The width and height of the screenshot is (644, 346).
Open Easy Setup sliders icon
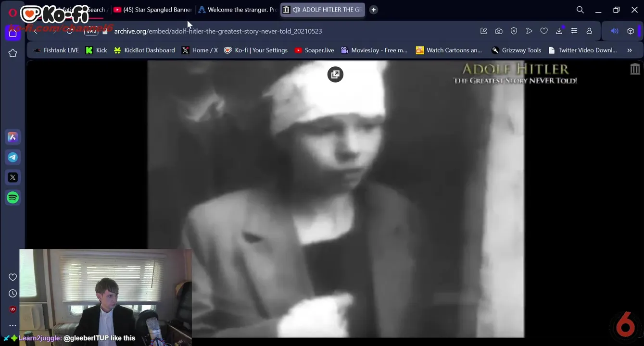tap(574, 31)
